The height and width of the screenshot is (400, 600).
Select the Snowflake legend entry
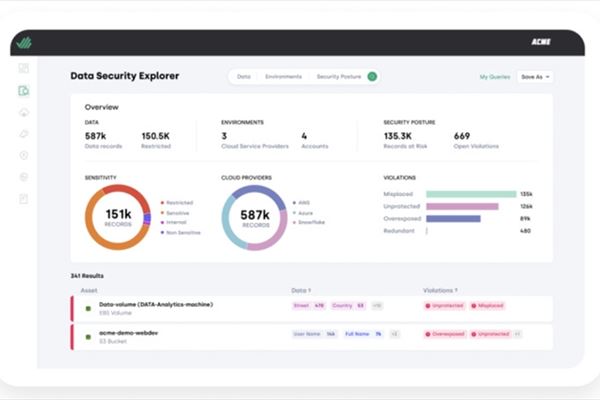point(309,222)
